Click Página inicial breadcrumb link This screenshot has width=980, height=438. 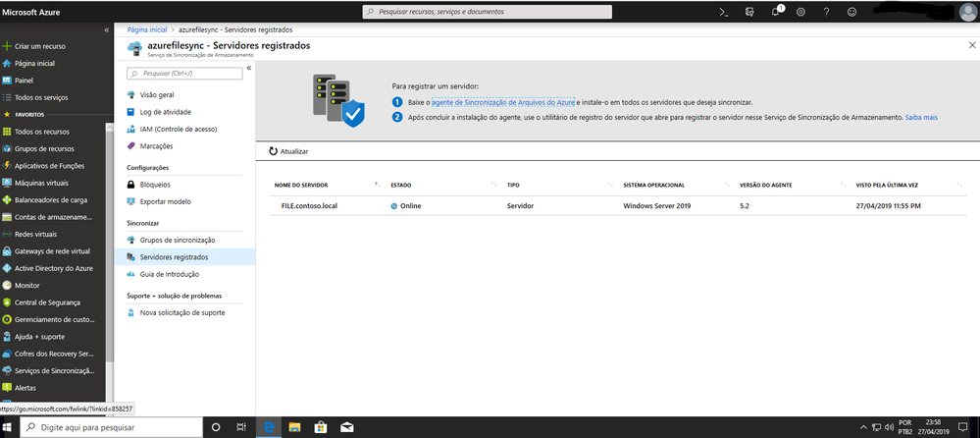147,29
